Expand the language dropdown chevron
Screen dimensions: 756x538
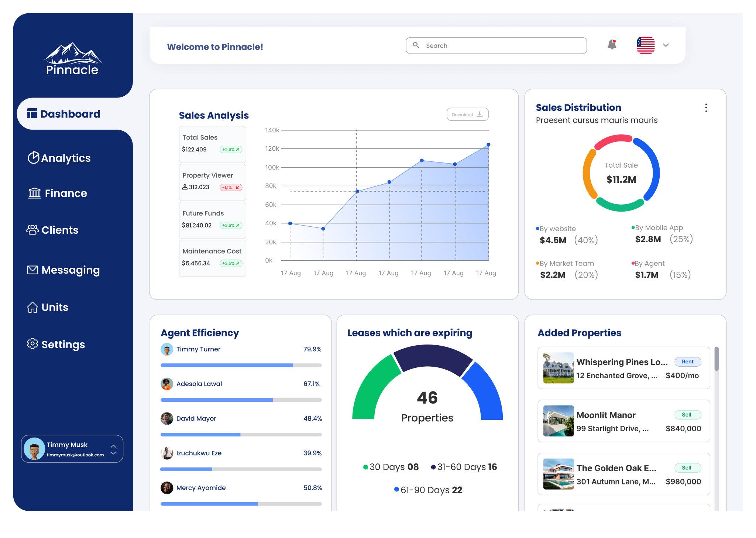[x=666, y=45]
